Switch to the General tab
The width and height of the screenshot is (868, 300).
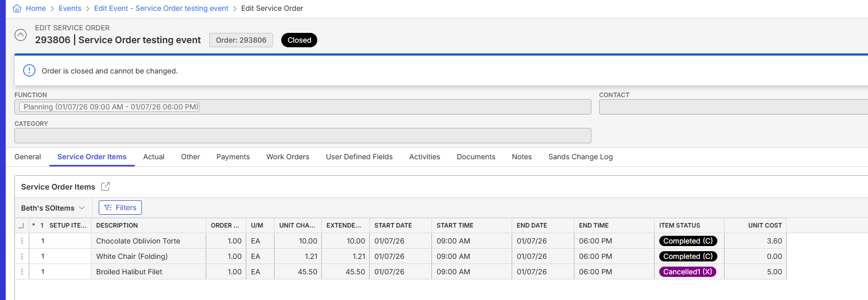point(28,157)
